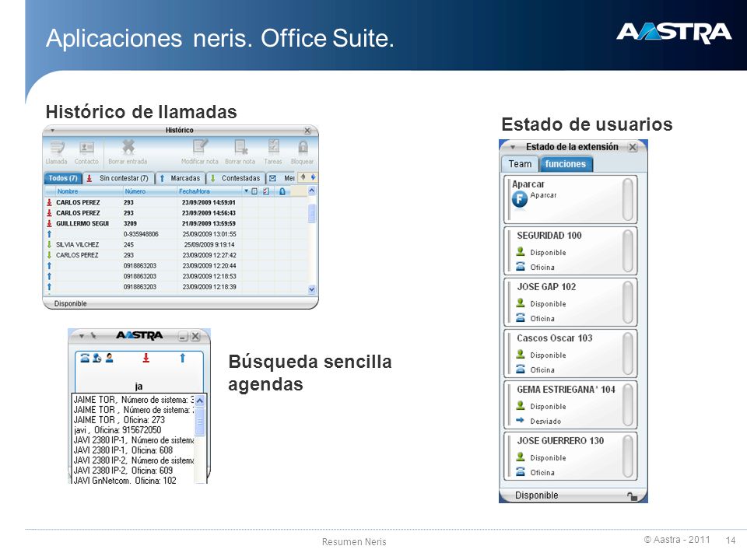The image size is (747, 560).
Task: Click the vertical bar on Aparcar card
Action: 629,200
